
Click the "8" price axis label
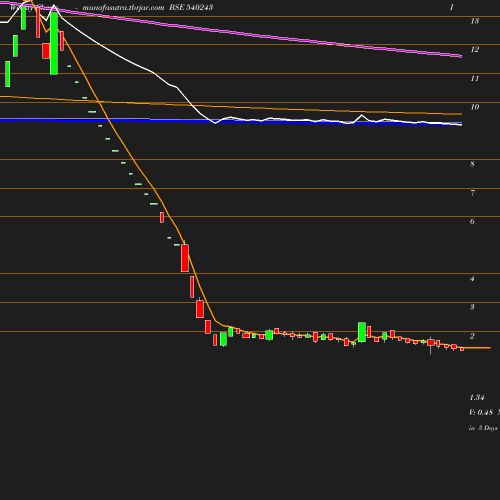(472, 164)
